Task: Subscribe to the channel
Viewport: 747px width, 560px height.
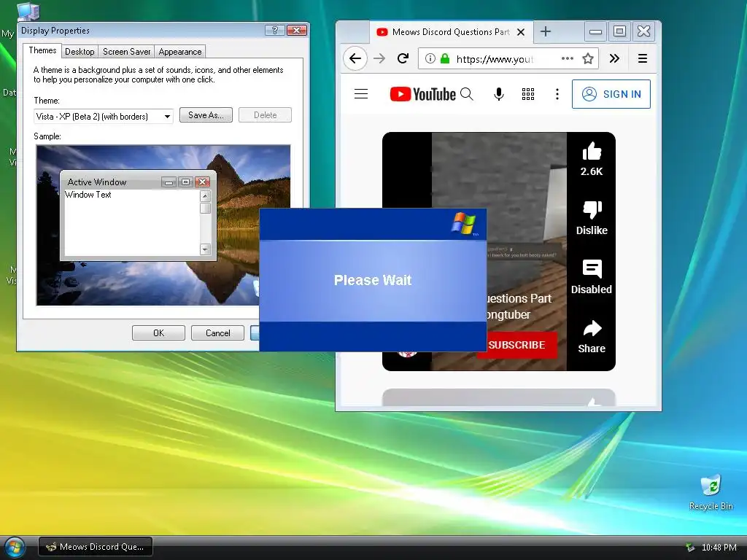Action: pos(517,345)
